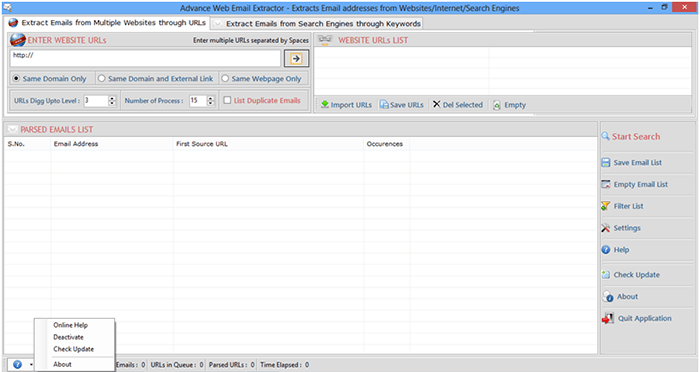Click the Quit Application exit icon
The image size is (700, 372).
click(x=608, y=318)
